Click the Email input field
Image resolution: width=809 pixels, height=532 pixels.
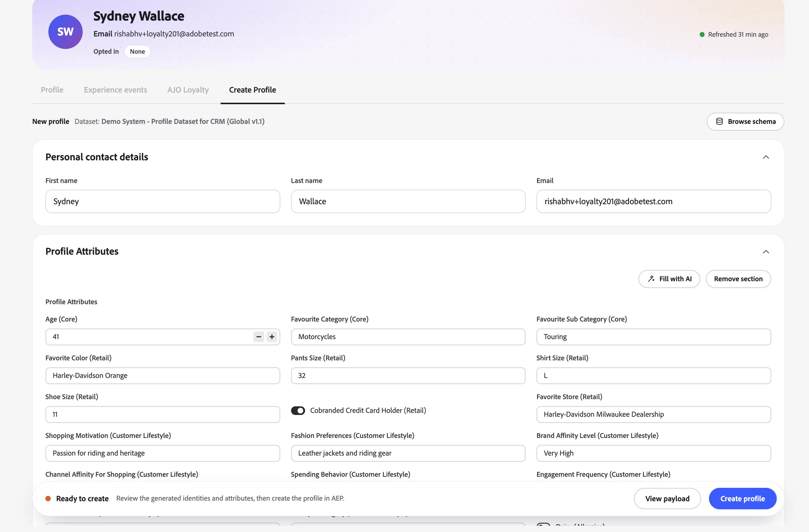[653, 201]
